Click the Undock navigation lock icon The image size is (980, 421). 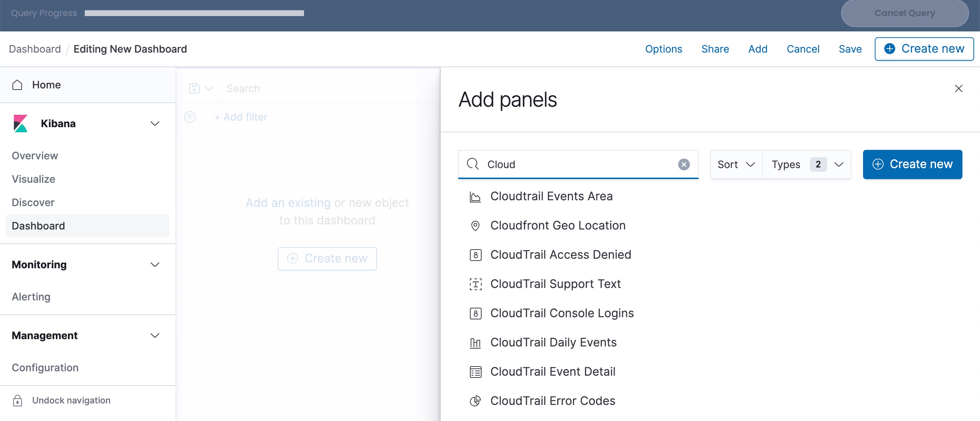(18, 400)
